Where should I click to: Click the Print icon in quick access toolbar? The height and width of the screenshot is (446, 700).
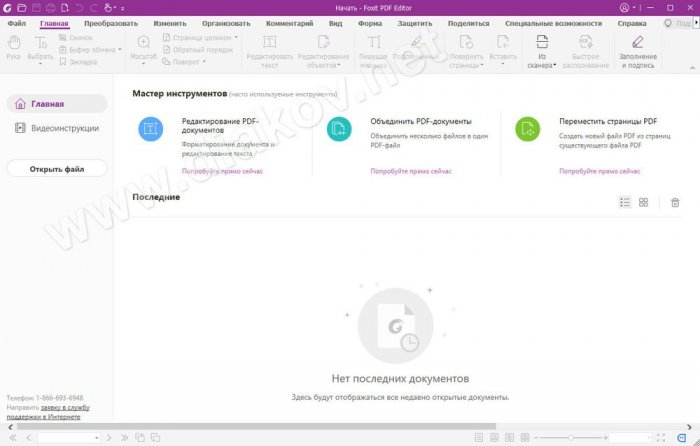[x=50, y=8]
